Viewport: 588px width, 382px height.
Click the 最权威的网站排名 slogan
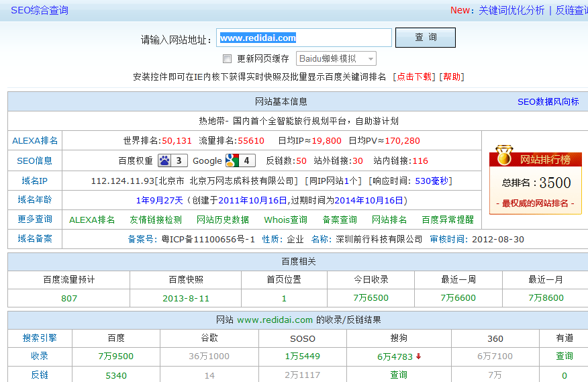535,203
